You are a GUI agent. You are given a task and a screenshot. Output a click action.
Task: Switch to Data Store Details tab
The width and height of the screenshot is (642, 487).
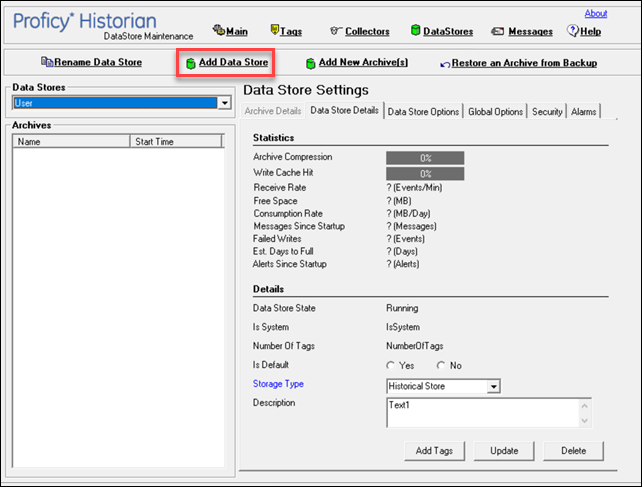click(344, 110)
